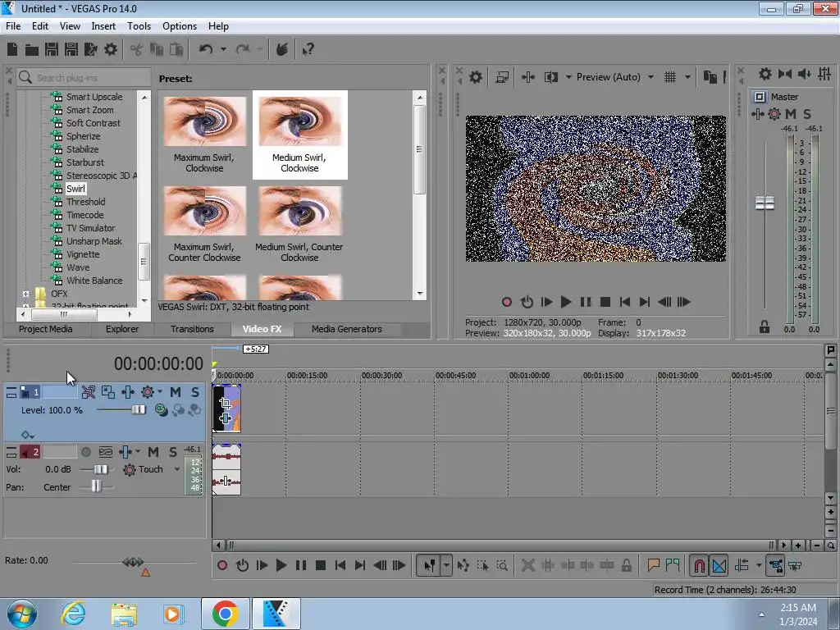This screenshot has height=630, width=840.
Task: Open Auto Ripple dropdown arrow
Action: [x=759, y=565]
